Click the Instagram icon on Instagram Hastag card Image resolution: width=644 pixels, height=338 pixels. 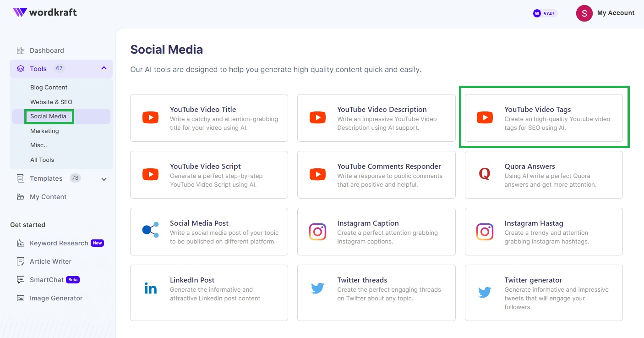pos(485,232)
